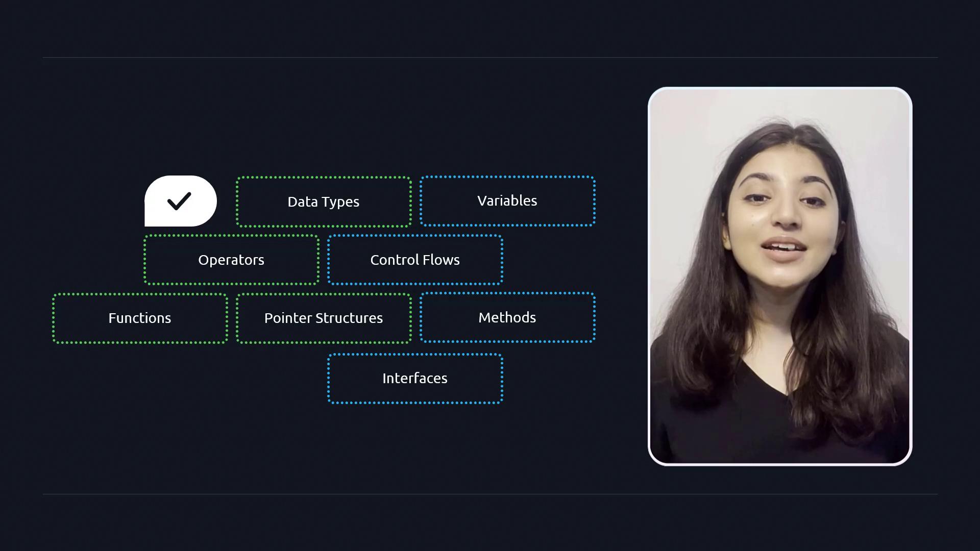Screen dimensions: 980x551
Task: Click the word 'Pointer' in the green box
Action: [287, 318]
